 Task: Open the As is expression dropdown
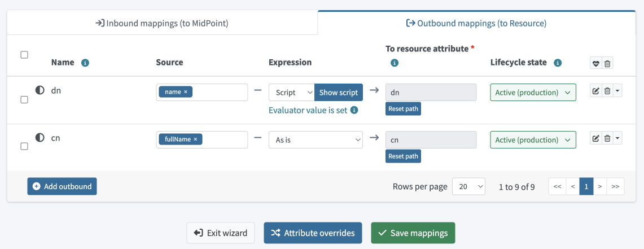pyautogui.click(x=316, y=139)
